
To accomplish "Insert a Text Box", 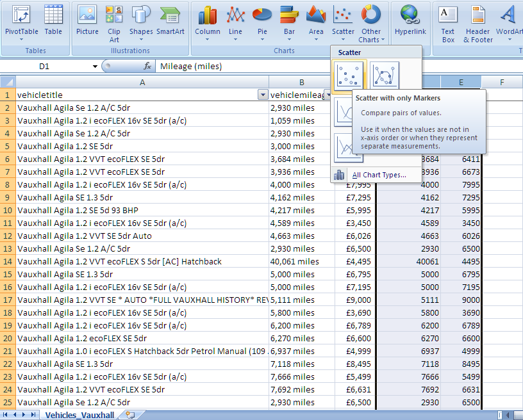I will pos(448,22).
